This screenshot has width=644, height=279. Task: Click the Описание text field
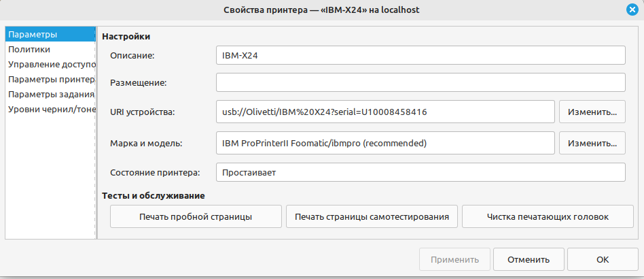coord(421,55)
